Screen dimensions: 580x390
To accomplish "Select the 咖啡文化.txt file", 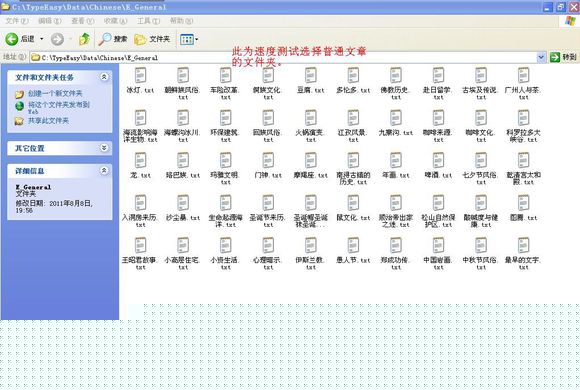I will tap(480, 126).
